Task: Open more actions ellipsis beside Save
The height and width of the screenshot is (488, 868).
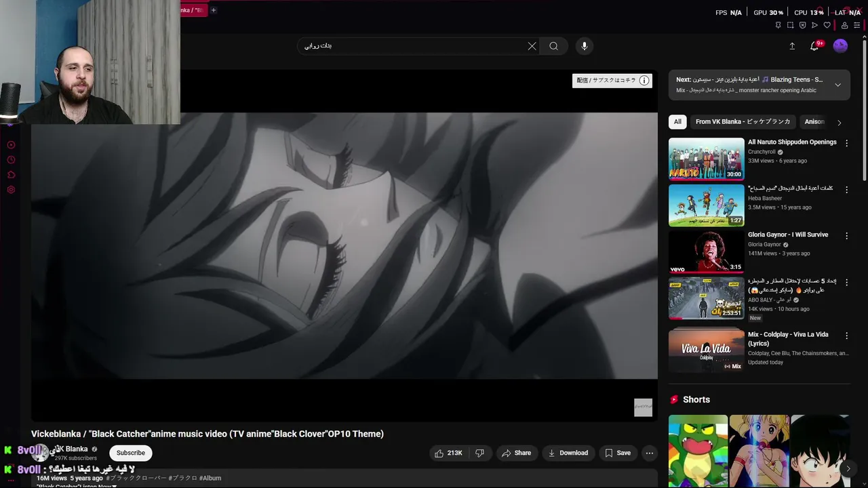Action: [649, 453]
